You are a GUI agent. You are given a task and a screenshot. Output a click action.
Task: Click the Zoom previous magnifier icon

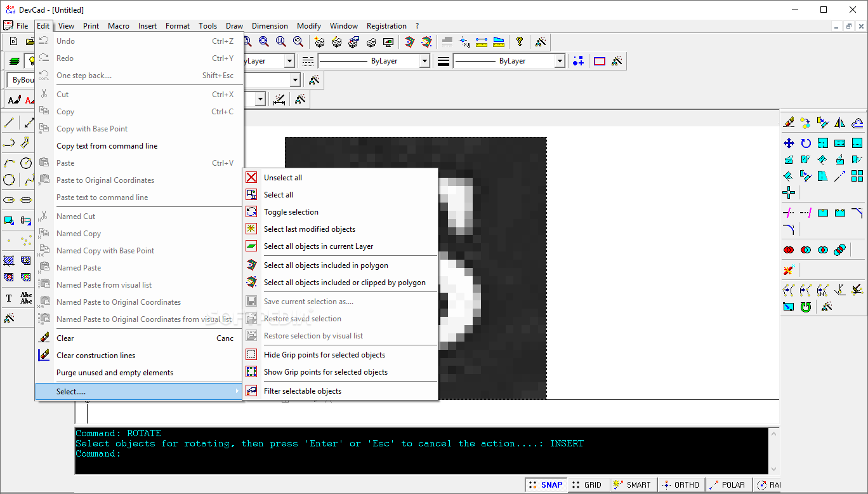pos(298,41)
